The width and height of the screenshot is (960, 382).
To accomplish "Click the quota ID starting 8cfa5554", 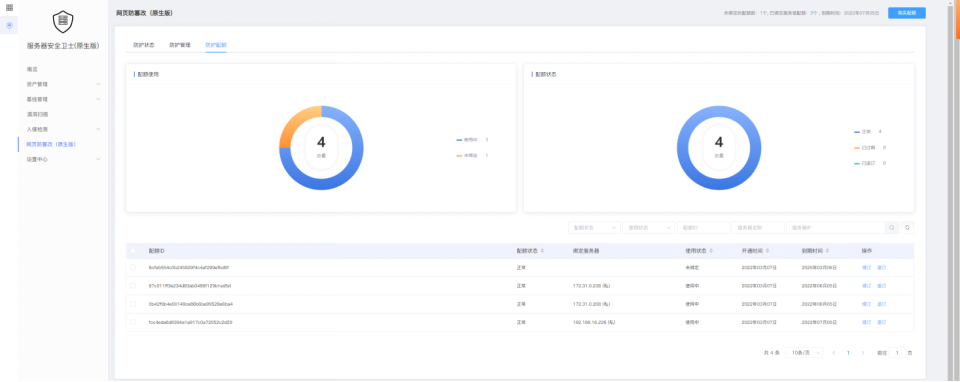I will (x=189, y=268).
